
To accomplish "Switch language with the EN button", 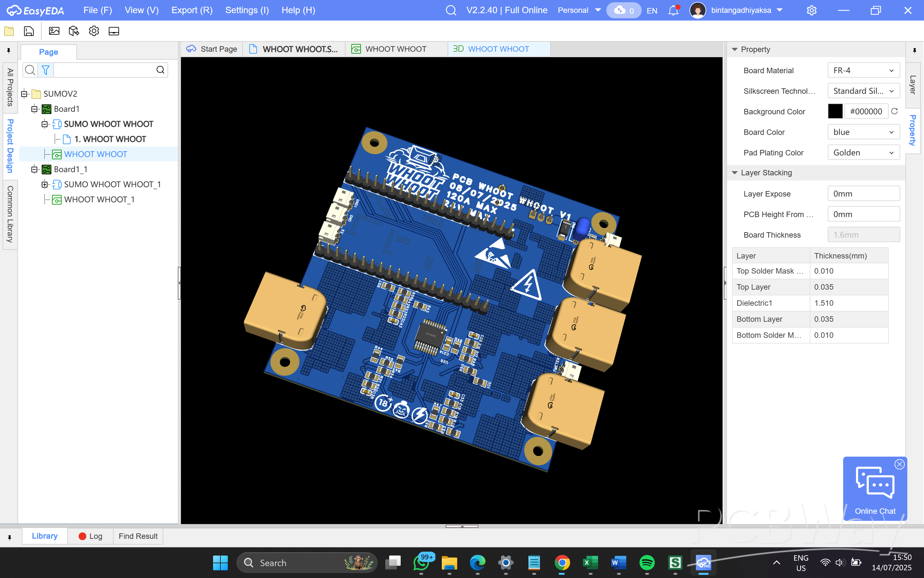I will tap(652, 11).
